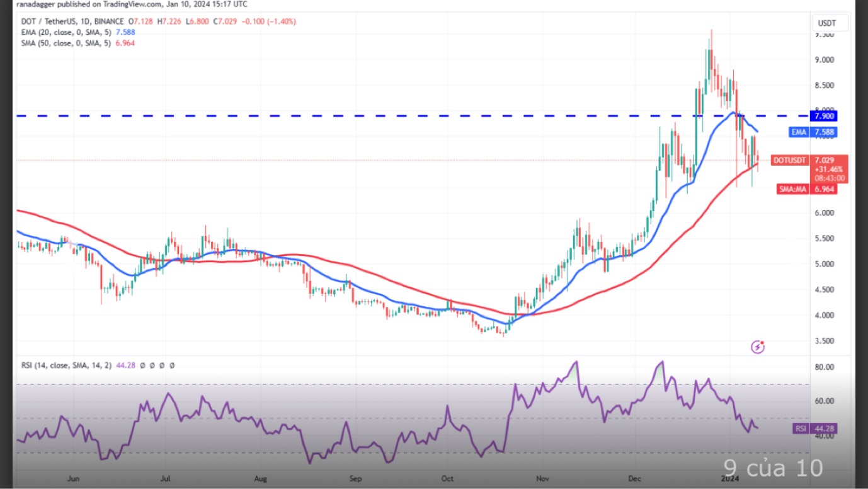
Task: Click the purple RSI axis tag
Action: (800, 429)
